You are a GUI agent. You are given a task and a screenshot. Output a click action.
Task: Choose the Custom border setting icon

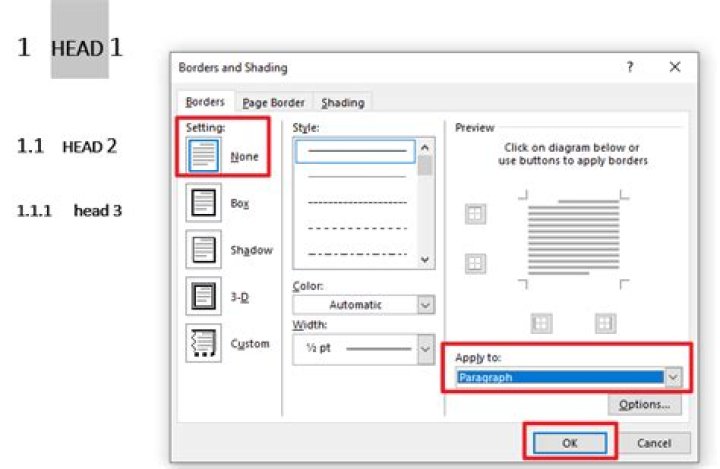[203, 343]
